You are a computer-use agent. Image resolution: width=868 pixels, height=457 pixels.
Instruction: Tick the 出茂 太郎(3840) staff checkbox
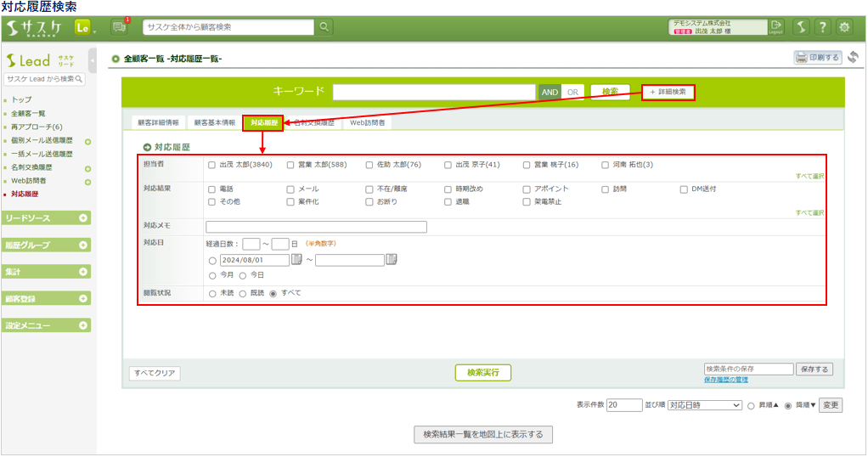[x=211, y=166]
